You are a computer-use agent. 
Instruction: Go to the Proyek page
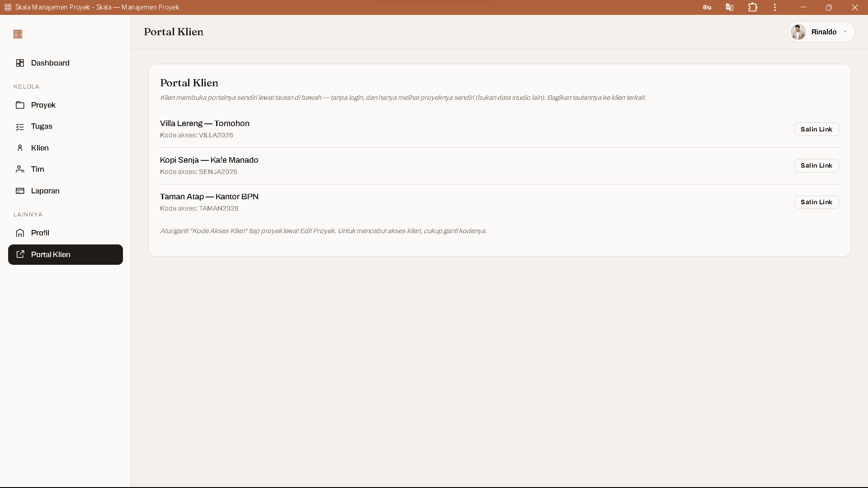66,105
